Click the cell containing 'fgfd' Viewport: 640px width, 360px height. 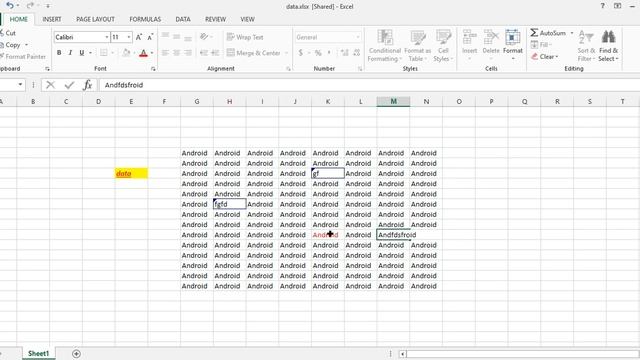pos(229,204)
